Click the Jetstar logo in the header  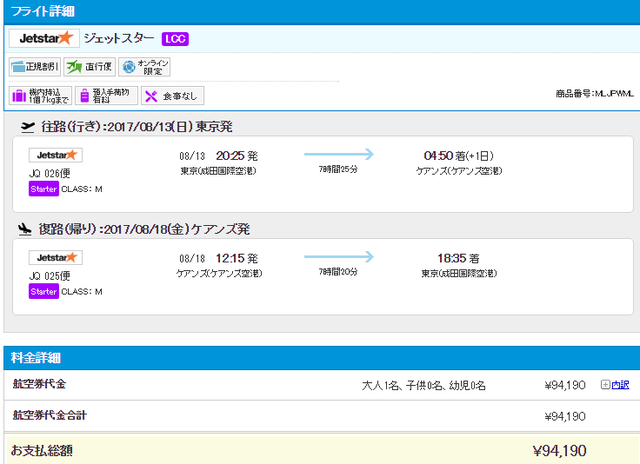pos(44,38)
